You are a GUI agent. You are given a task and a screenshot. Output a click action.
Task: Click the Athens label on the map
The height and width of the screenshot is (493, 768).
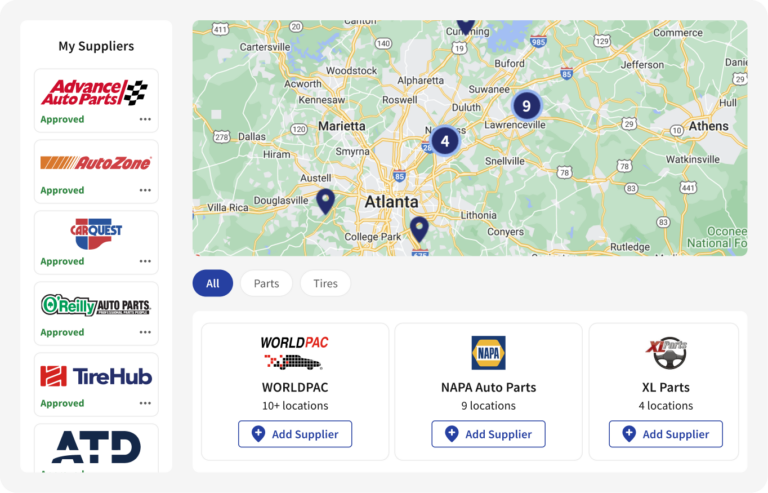[x=709, y=126]
